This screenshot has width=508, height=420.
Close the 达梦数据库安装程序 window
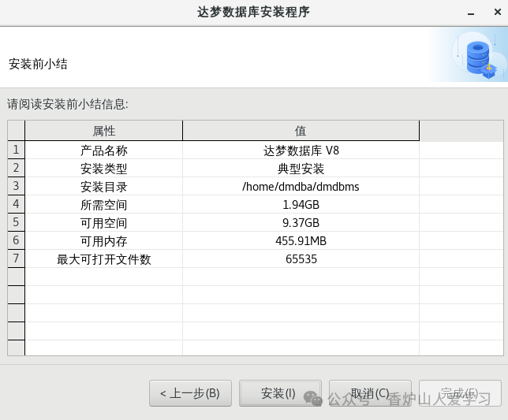[498, 12]
